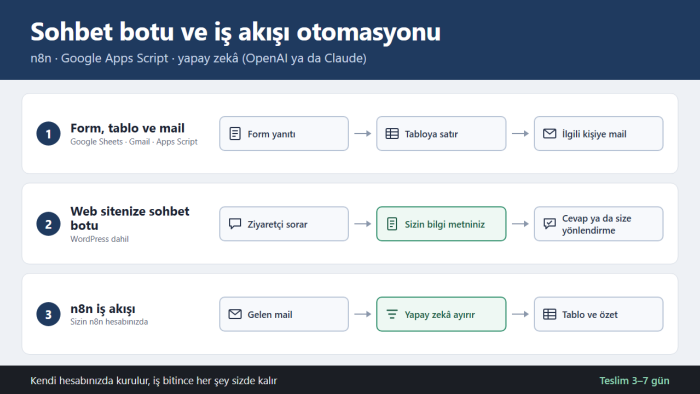Viewport: 700px width, 394px height.
Task: Select the İlgili kişiye mail step box
Action: click(x=599, y=133)
